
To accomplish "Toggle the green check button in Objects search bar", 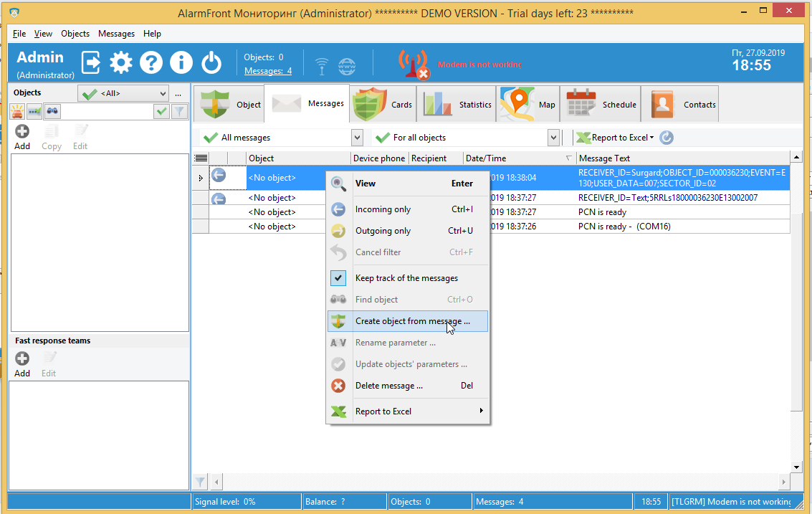I will [x=161, y=111].
